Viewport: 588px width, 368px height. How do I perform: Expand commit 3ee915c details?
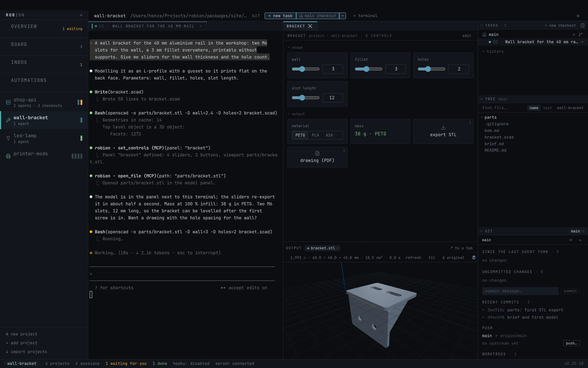click(x=483, y=310)
